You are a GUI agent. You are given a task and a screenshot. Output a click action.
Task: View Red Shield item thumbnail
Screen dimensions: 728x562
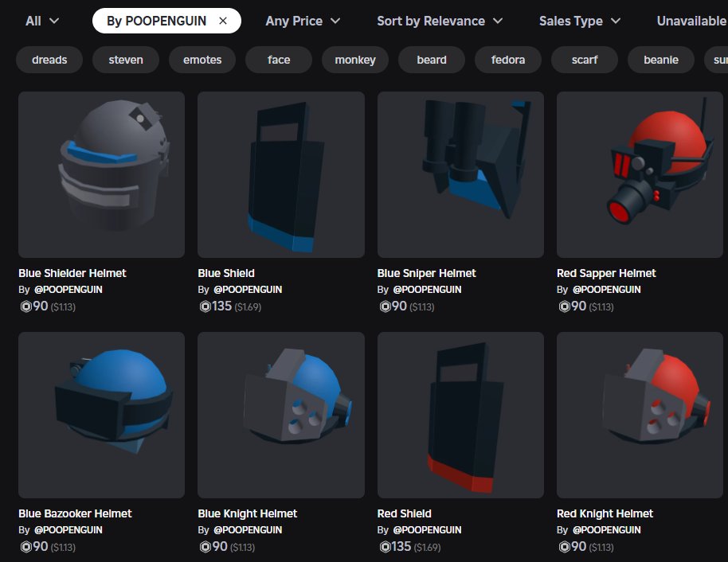click(460, 415)
